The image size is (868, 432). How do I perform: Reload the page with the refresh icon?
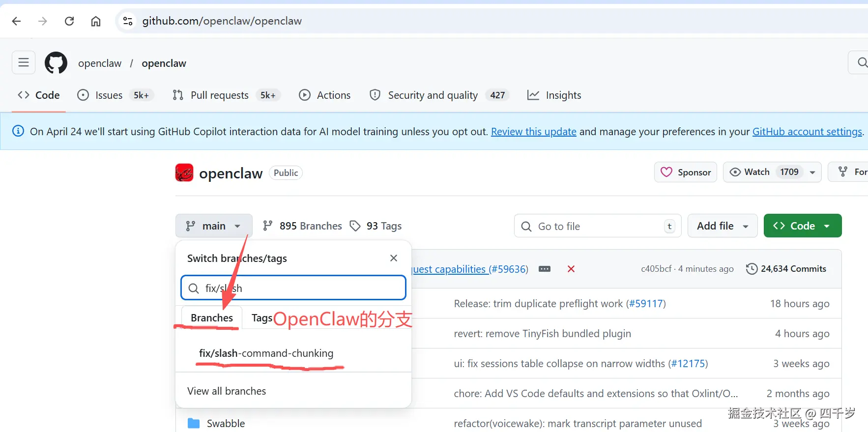coord(69,21)
